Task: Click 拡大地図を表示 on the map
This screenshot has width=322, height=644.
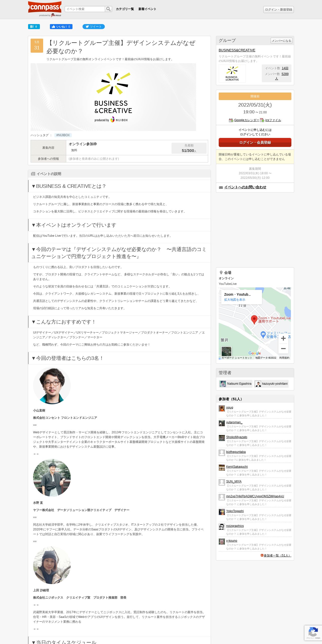Action: click(x=235, y=300)
